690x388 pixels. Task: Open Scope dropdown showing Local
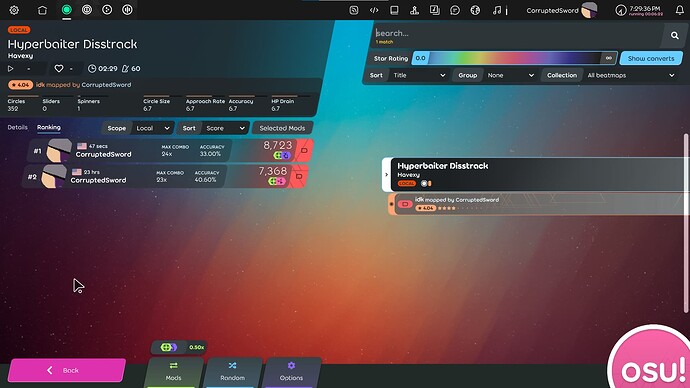pyautogui.click(x=153, y=128)
